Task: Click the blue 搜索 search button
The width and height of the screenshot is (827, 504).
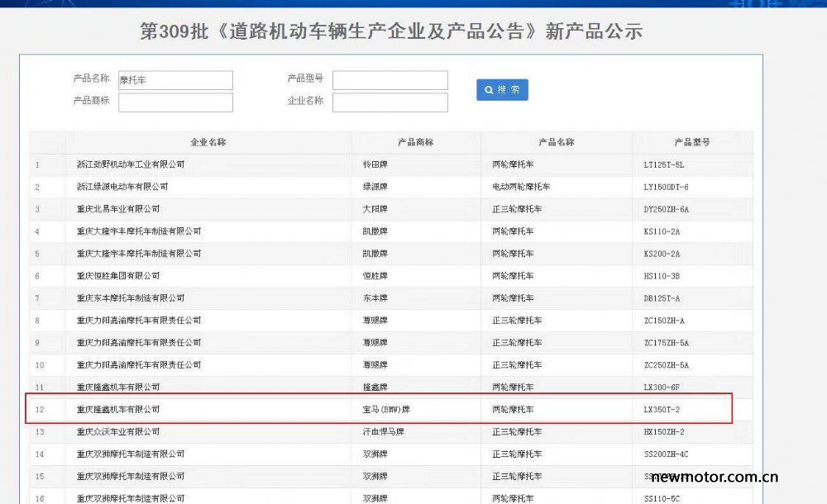Action: 502,89
